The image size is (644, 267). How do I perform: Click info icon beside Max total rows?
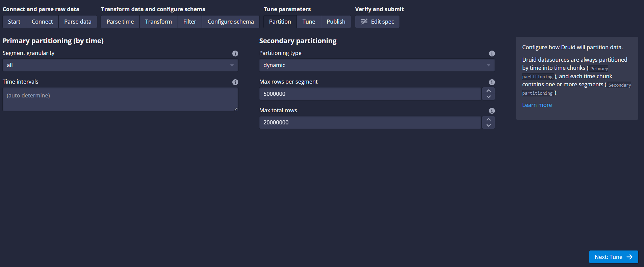(492, 111)
